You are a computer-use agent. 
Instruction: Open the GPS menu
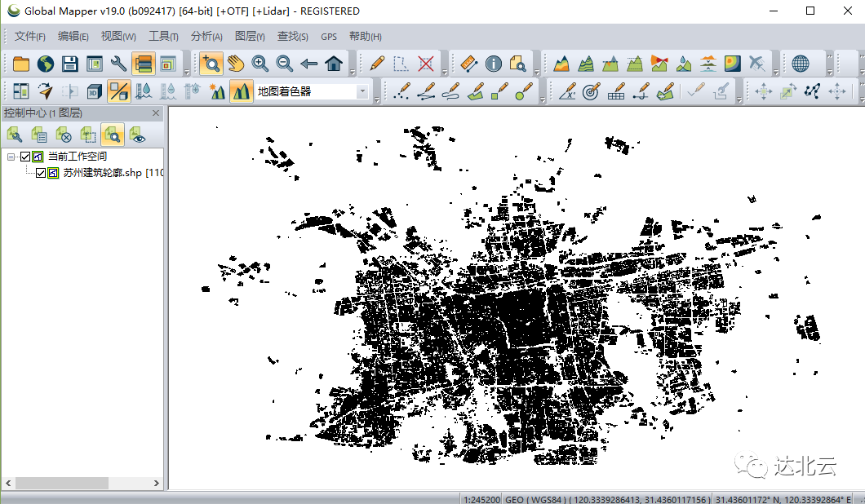coord(329,37)
